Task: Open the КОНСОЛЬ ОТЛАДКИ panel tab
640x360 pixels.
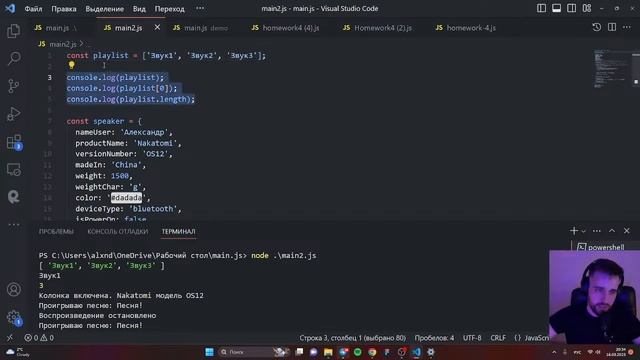Action: coord(118,231)
